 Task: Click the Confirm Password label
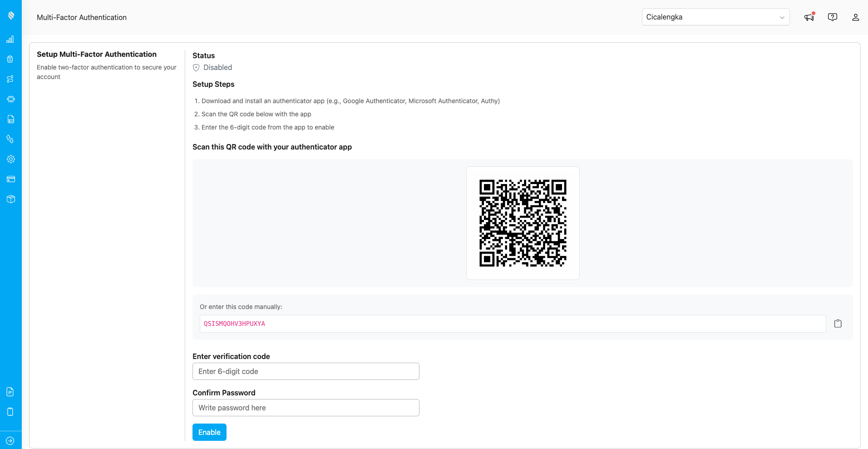(x=224, y=393)
